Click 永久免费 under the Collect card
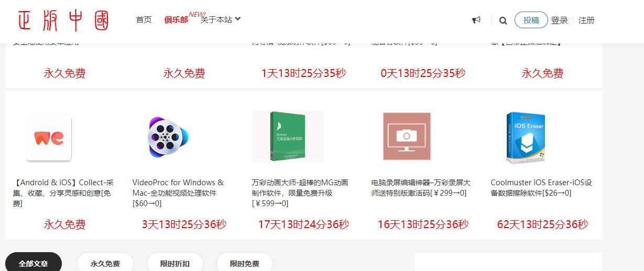 (x=64, y=224)
